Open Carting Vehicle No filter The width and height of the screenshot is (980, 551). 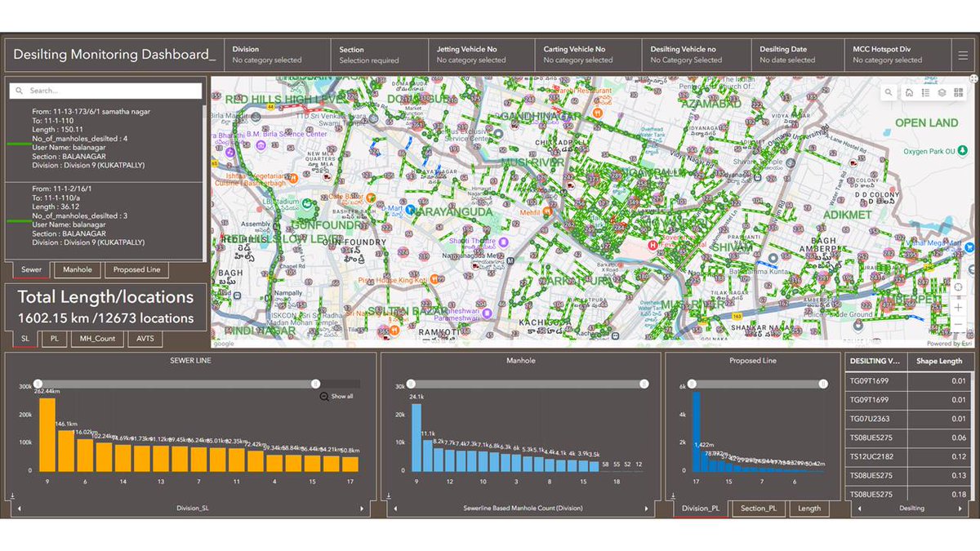pos(589,55)
